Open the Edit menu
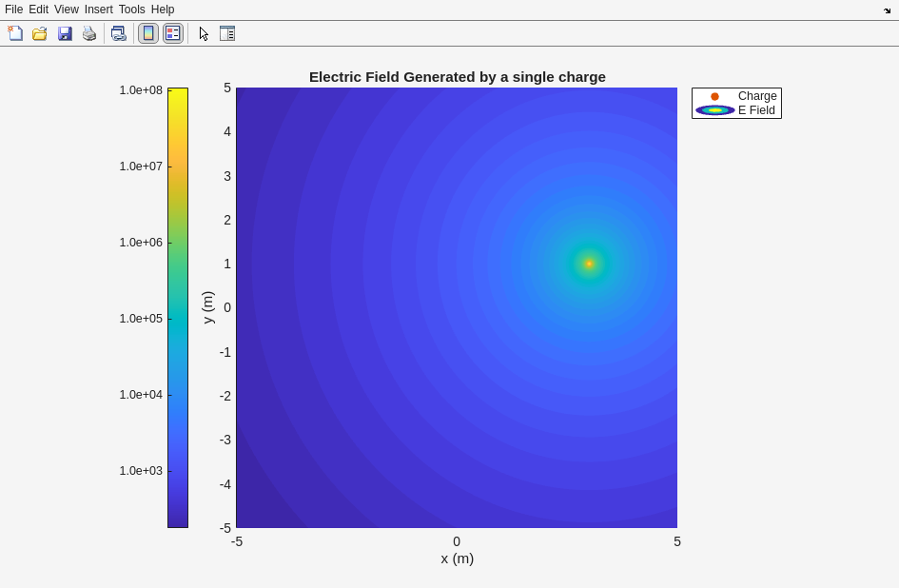 pos(38,10)
